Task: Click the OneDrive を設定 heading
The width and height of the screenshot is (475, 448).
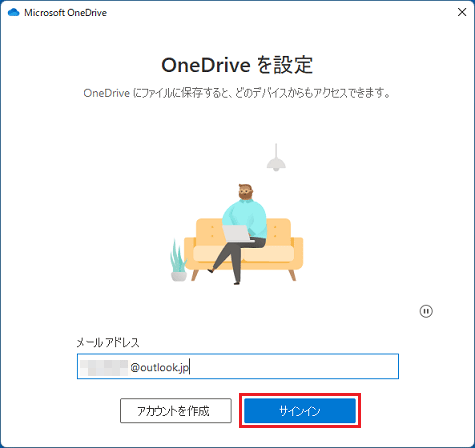Action: pyautogui.click(x=237, y=65)
